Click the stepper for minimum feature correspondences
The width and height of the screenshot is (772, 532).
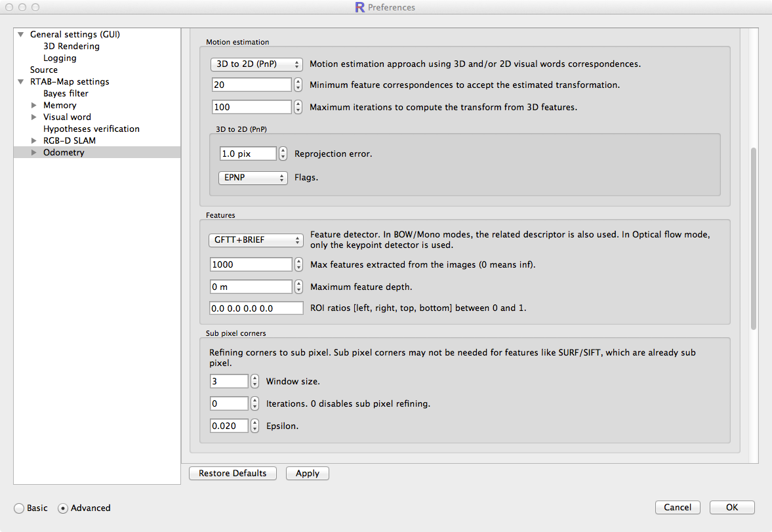point(298,85)
